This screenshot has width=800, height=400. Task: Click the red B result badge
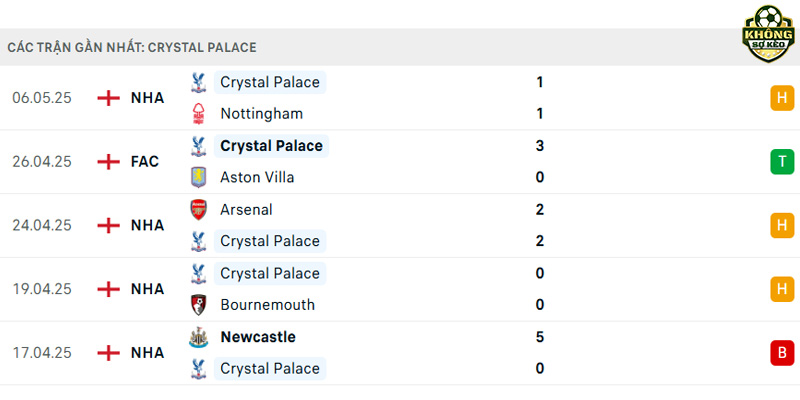[782, 353]
